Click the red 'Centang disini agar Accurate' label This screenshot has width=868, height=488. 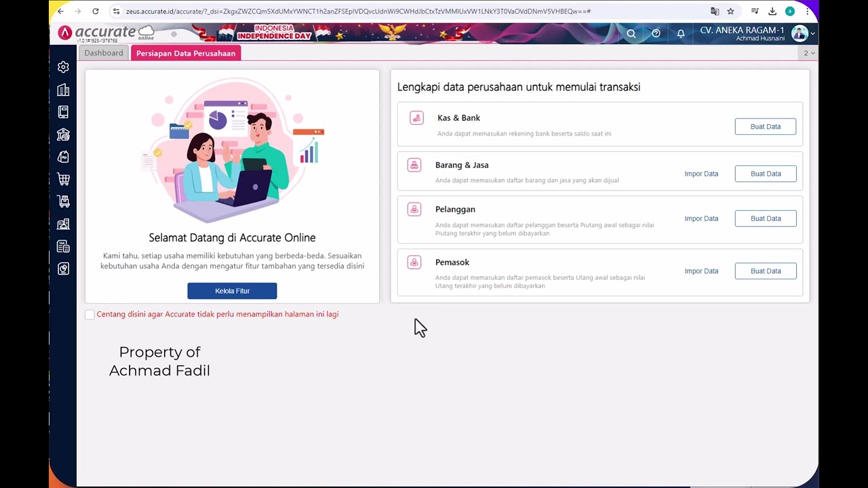(218, 314)
